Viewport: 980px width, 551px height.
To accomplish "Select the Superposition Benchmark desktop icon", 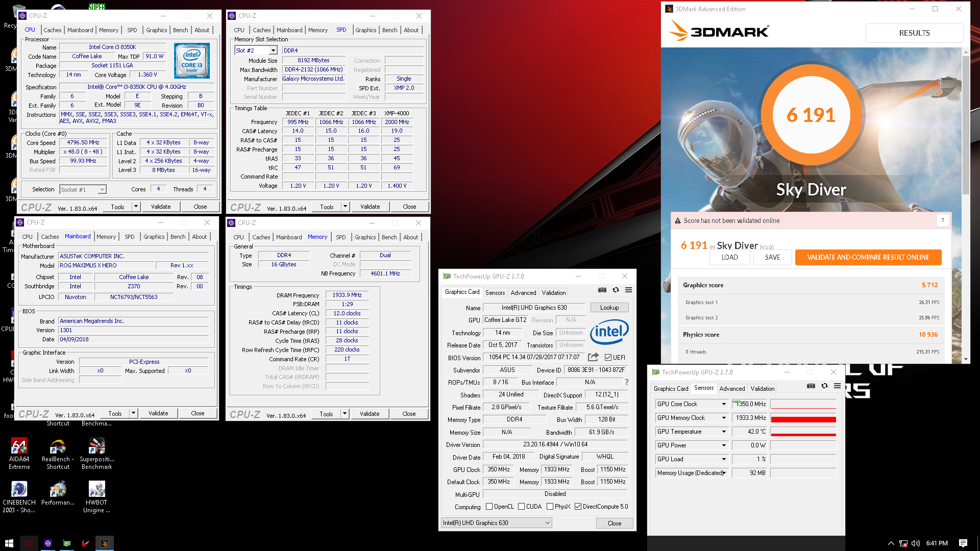I will 97,454.
